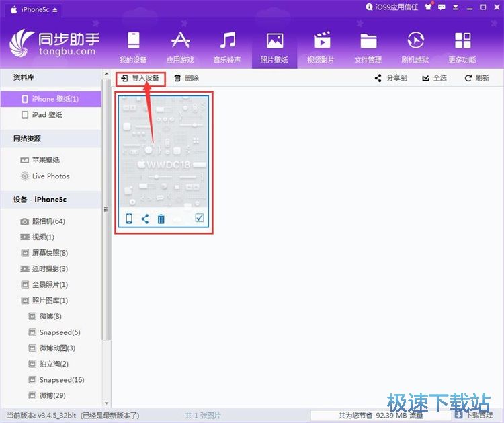Click the 删除 delete toolbar button

click(x=186, y=78)
